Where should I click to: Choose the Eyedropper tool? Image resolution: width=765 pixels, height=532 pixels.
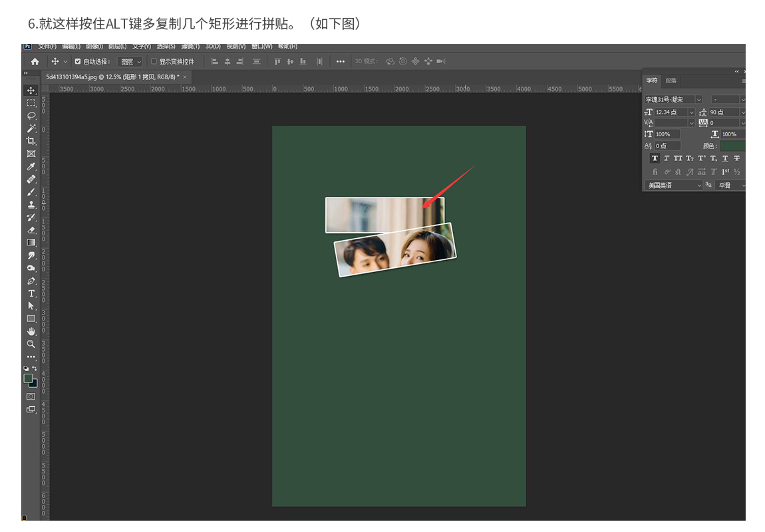[31, 166]
